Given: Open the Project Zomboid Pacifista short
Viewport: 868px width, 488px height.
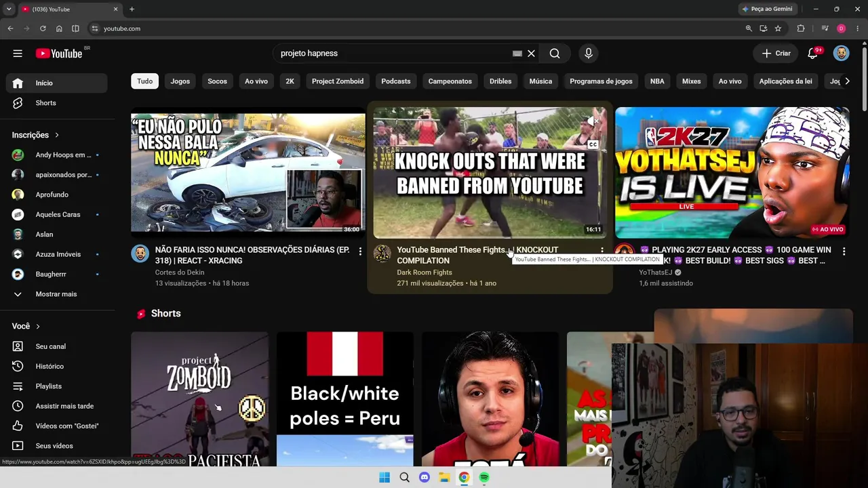Looking at the screenshot, I should pyautogui.click(x=199, y=399).
